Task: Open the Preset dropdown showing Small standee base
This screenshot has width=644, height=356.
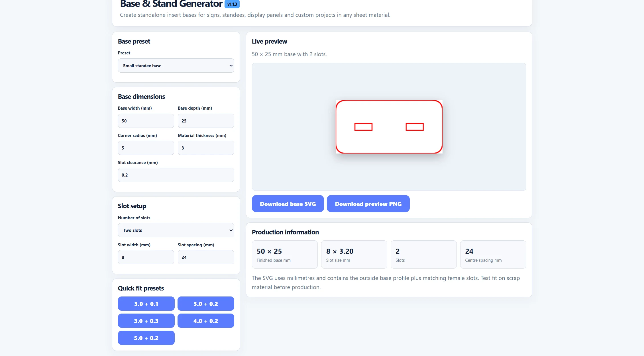Action: (176, 66)
